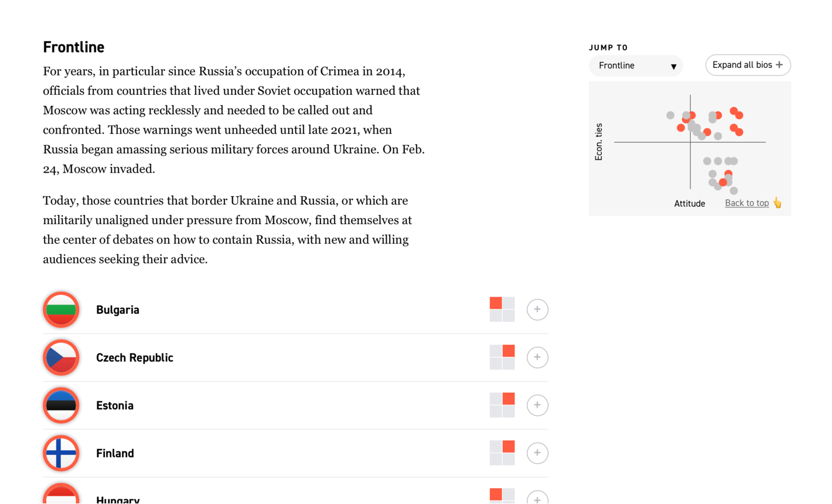Click Czech Republic's red quadrant square

(509, 351)
